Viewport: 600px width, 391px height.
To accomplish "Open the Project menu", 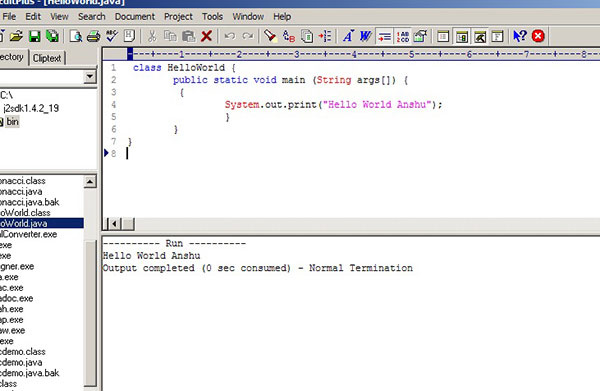I will tap(178, 17).
